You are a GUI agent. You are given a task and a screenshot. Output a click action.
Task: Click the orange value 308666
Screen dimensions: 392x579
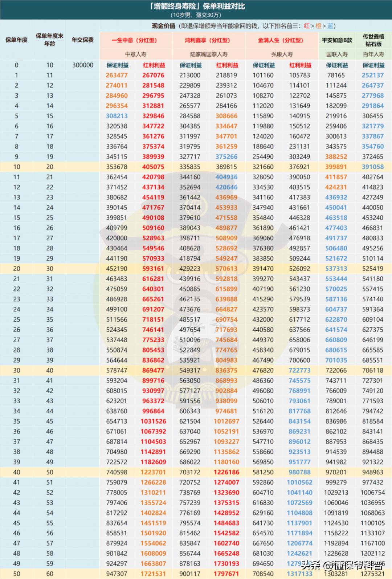tap(226, 116)
